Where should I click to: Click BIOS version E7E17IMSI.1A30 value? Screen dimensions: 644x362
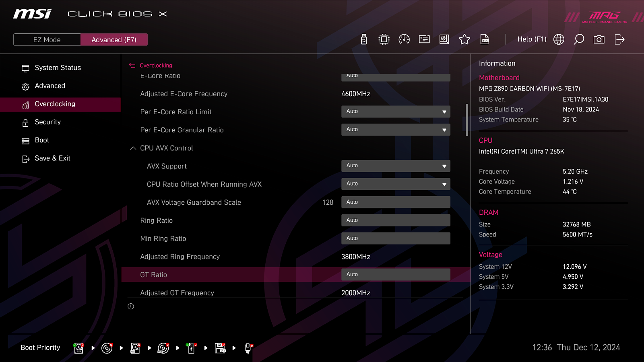tap(586, 99)
